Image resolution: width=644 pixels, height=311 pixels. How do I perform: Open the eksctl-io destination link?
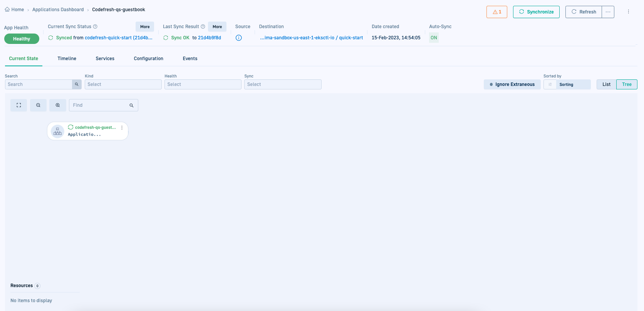tap(311, 38)
